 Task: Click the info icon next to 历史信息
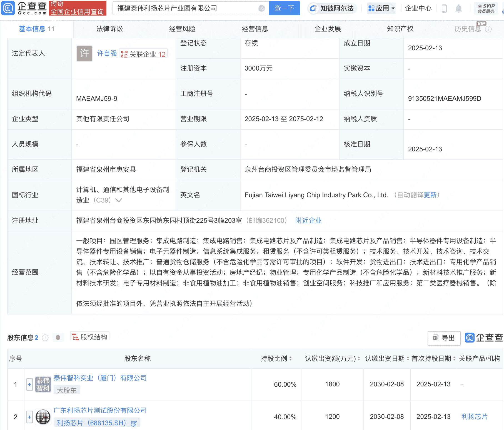click(489, 29)
